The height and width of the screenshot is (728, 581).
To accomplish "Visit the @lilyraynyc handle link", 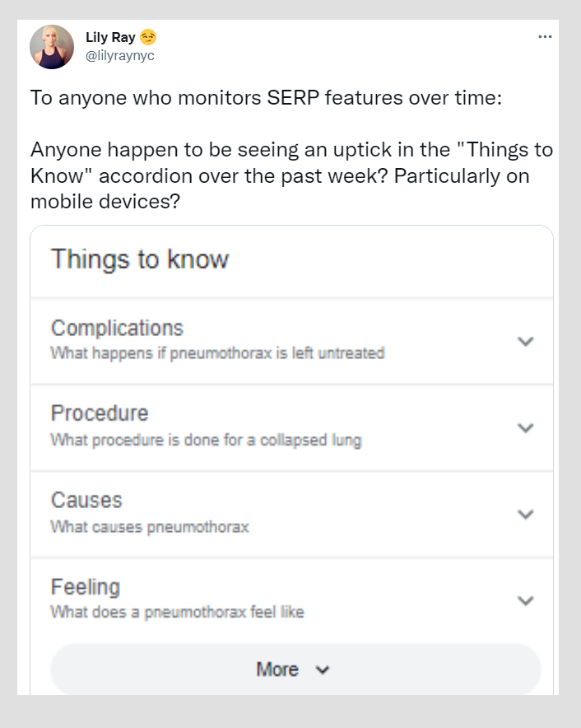I will click(x=120, y=55).
